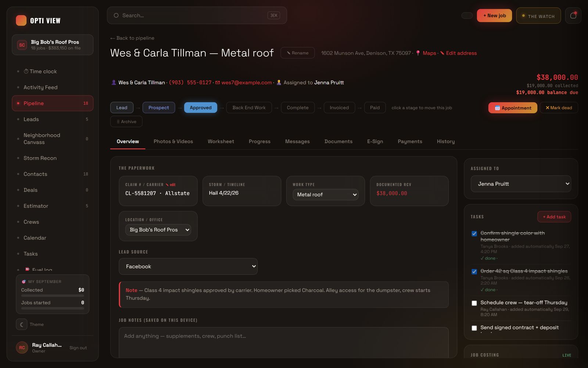
Task: Click the RC user avatar
Action: coord(22,347)
